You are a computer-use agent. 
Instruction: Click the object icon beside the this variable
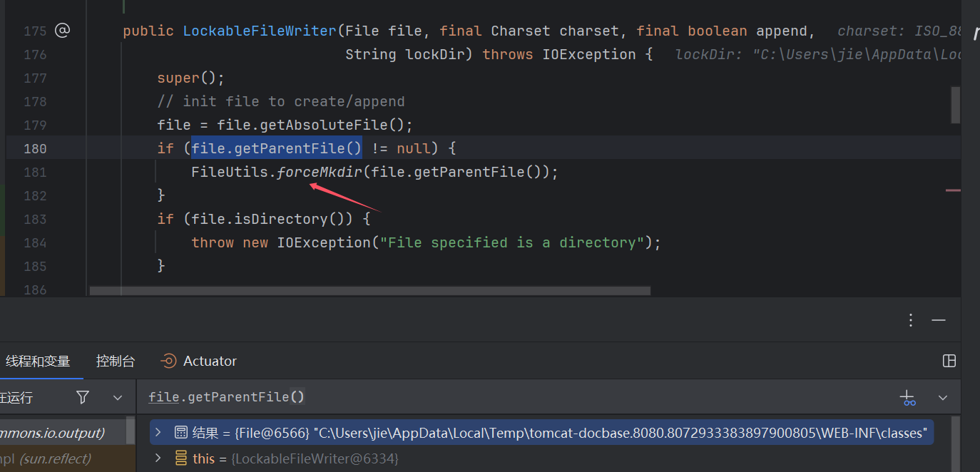tap(181, 458)
